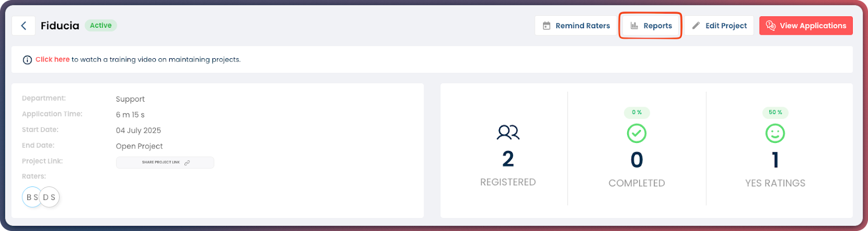
Task: Click the Edit Project text
Action: [726, 26]
